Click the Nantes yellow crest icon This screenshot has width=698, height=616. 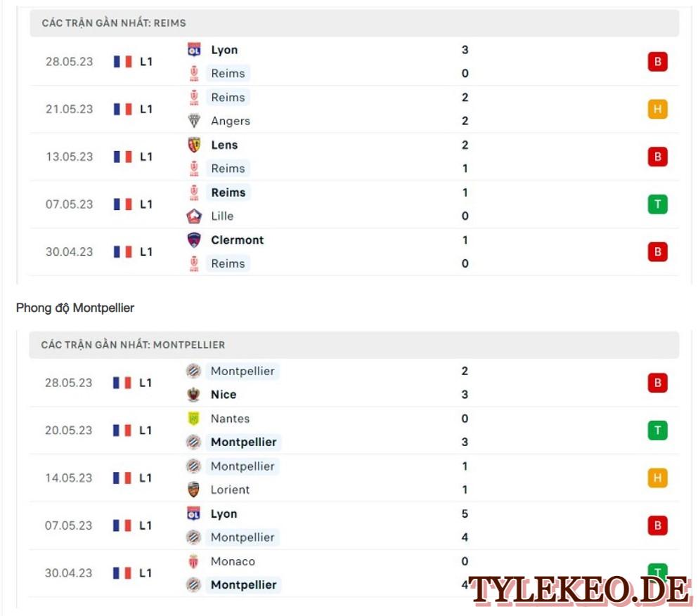[x=193, y=418]
